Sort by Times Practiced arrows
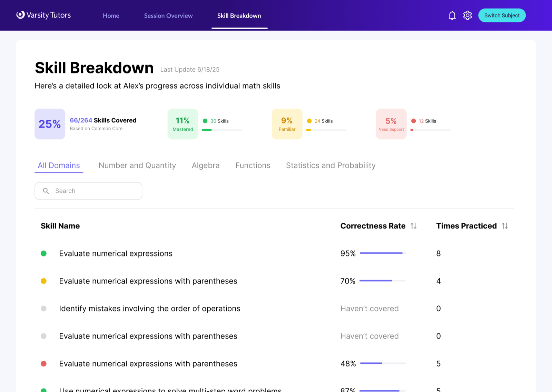 505,226
